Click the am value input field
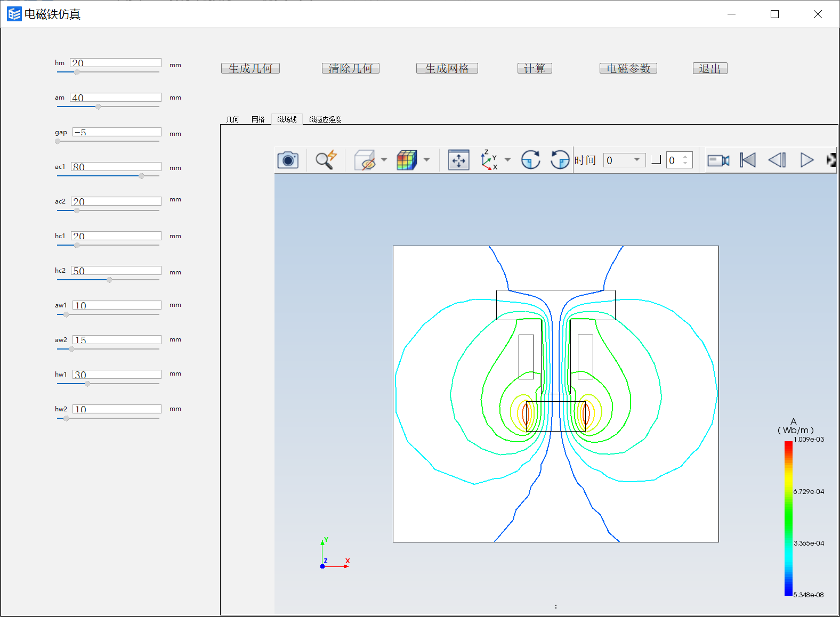The image size is (840, 617). (x=116, y=98)
